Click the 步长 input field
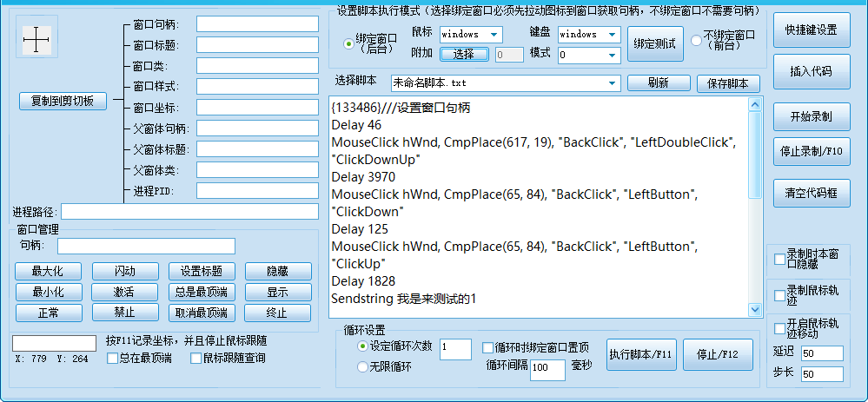Image resolution: width=868 pixels, height=402 pixels. click(822, 374)
